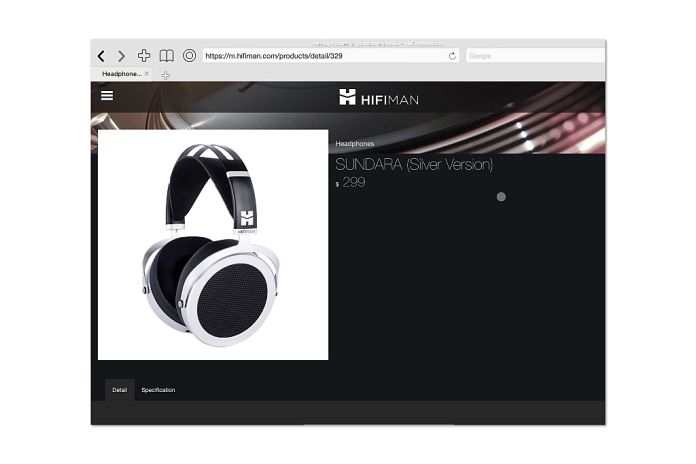Click the SUNDARA headphone product image
696x464 pixels.
[x=213, y=245]
